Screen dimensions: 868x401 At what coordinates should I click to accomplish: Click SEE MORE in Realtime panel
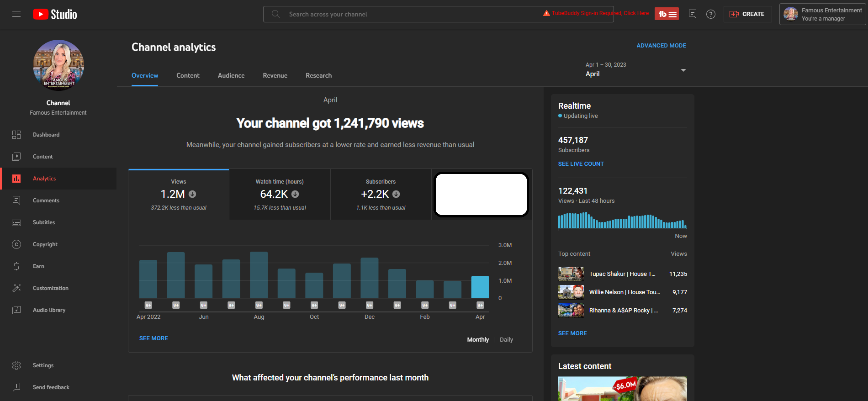point(572,333)
